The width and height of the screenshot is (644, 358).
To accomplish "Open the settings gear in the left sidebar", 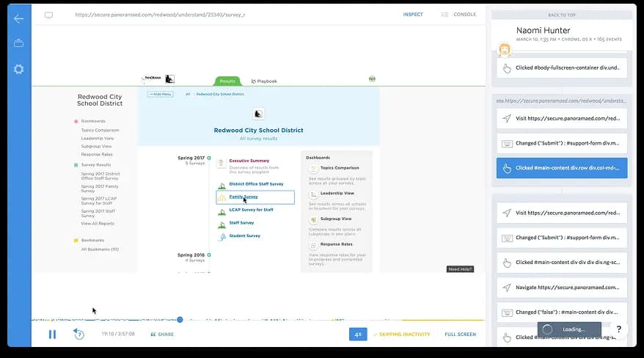I will point(18,69).
